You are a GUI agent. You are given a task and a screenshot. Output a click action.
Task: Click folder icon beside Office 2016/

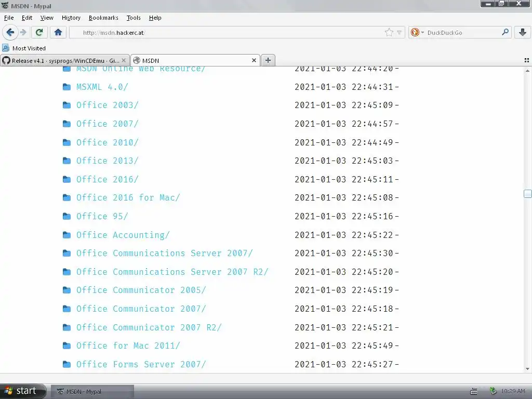click(x=67, y=179)
